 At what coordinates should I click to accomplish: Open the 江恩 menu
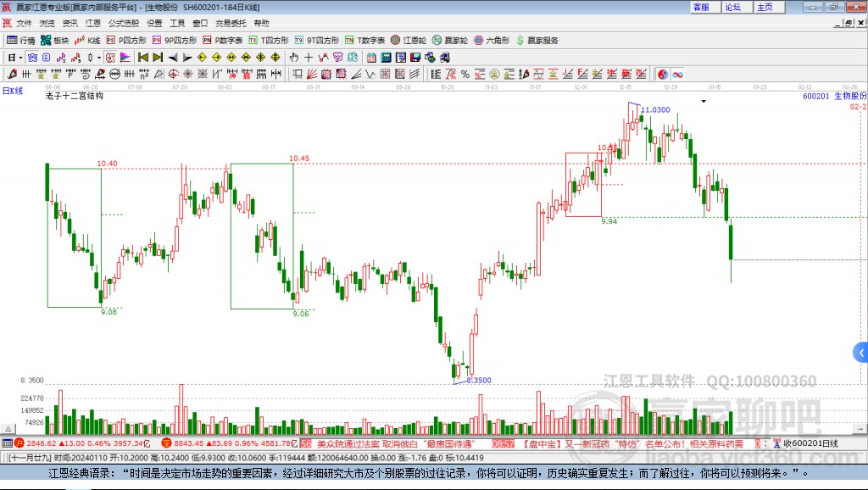pos(93,23)
